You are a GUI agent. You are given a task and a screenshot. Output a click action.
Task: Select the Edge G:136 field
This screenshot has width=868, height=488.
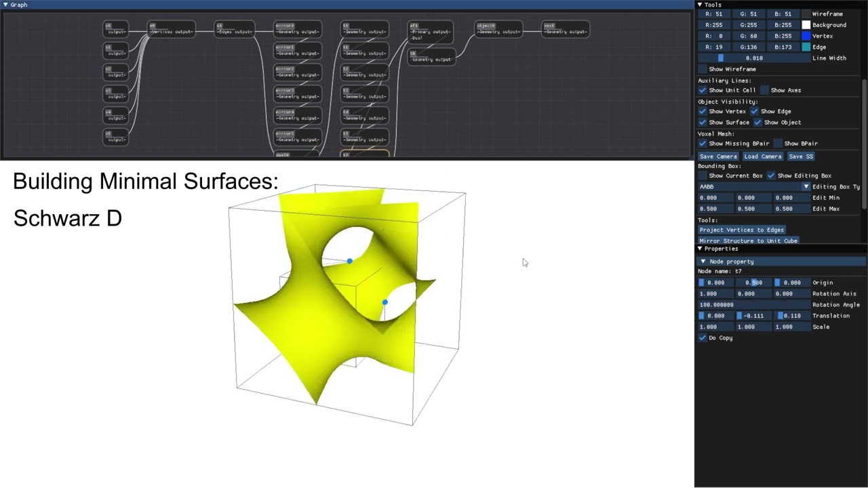point(749,47)
